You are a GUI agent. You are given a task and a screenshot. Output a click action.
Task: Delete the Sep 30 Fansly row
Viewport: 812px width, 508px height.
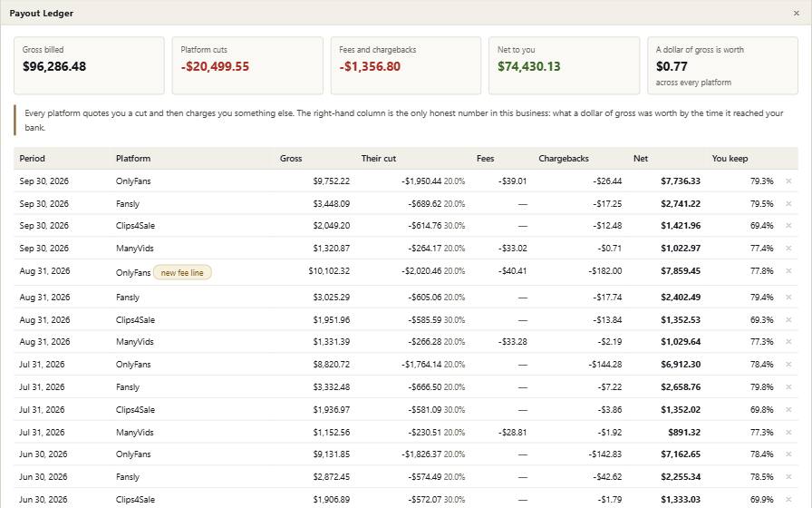pyautogui.click(x=788, y=204)
